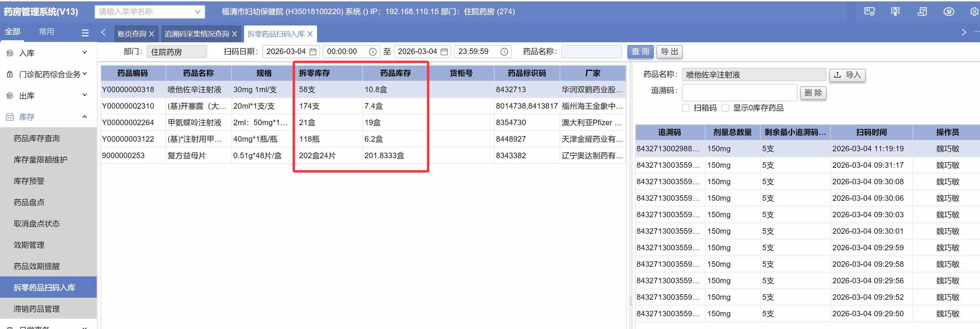Click the 查询 button
This screenshot has height=329, width=980.
[x=640, y=52]
